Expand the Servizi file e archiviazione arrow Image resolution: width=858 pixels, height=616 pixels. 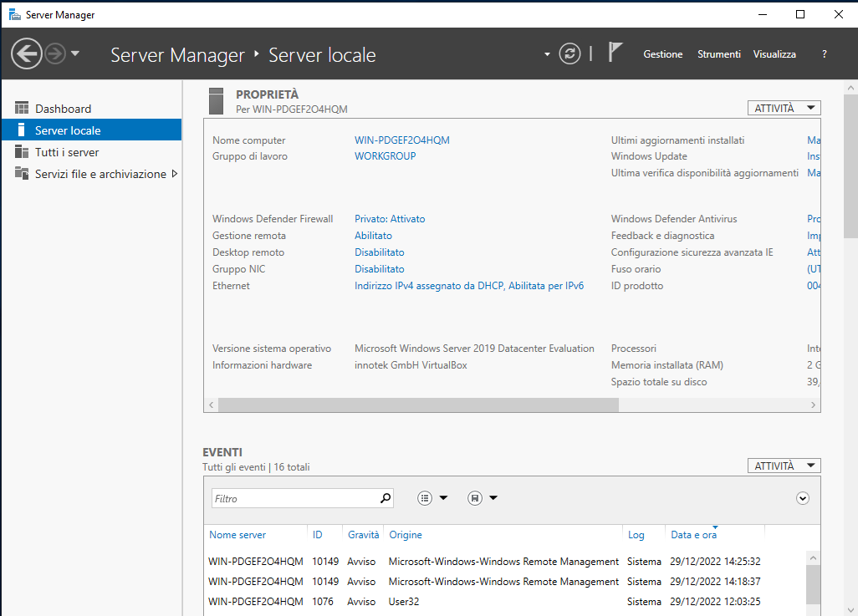click(x=175, y=174)
